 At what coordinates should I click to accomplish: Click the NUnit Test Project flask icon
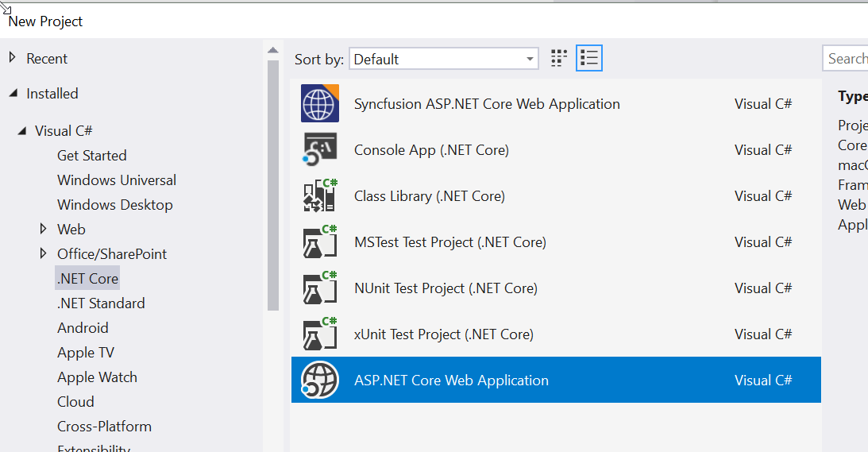pyautogui.click(x=320, y=288)
